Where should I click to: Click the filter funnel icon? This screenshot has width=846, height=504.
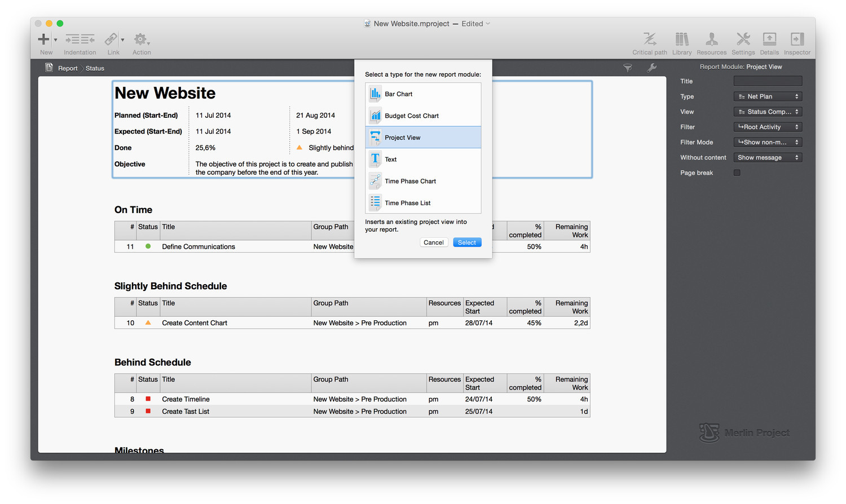coord(627,68)
